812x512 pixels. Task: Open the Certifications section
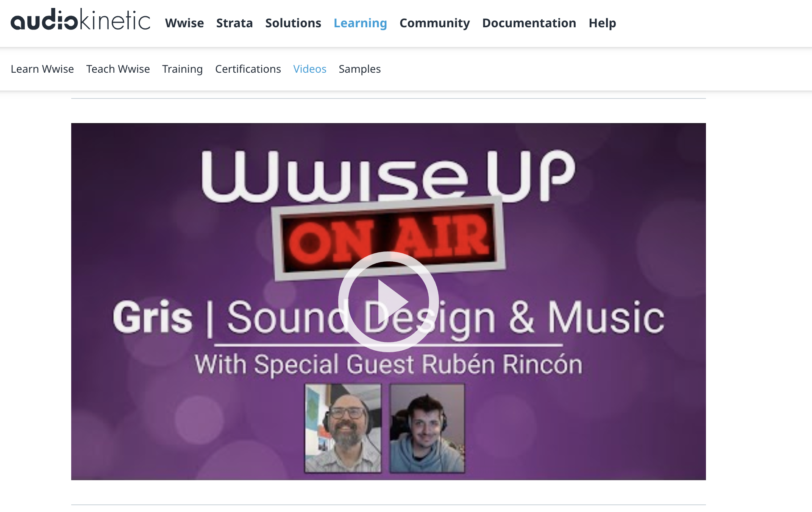click(248, 69)
